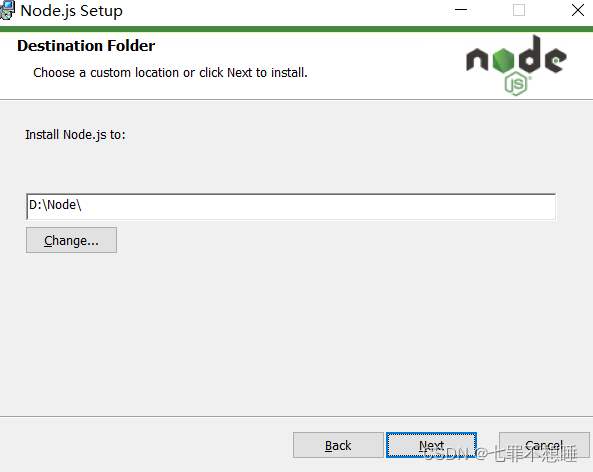Cancel the Node.js installation
This screenshot has height=472, width=593.
[544, 445]
